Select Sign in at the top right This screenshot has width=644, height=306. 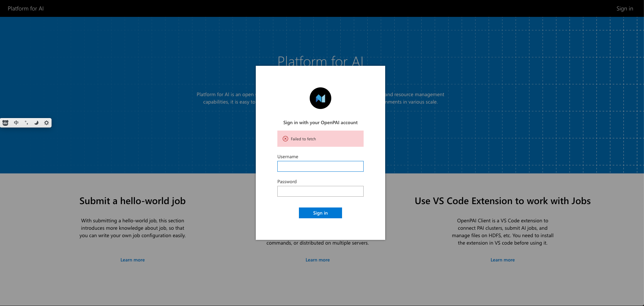click(624, 8)
